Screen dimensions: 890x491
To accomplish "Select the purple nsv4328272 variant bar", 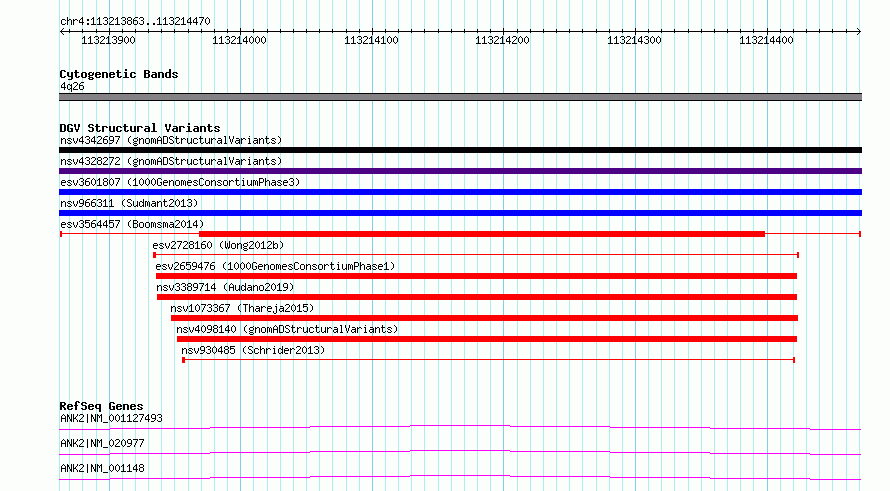I will [460, 171].
